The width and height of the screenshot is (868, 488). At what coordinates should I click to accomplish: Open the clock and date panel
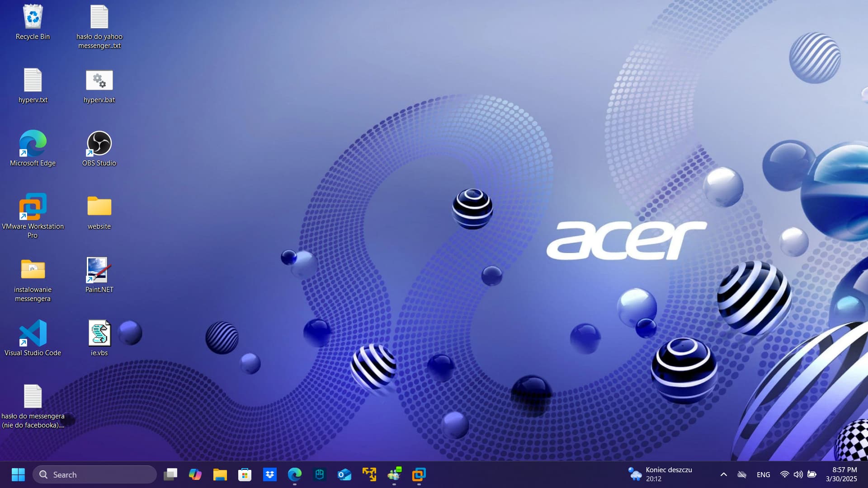842,474
